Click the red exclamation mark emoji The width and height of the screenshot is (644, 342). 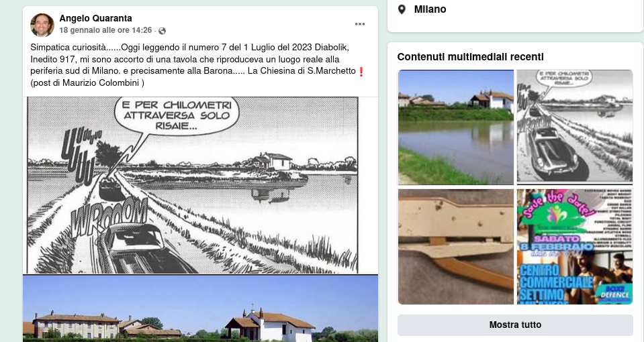point(361,71)
